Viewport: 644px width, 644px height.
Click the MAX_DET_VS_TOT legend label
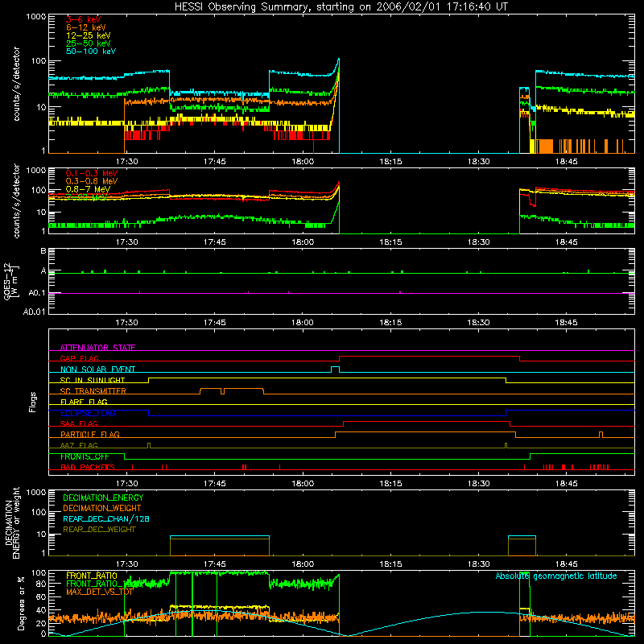tap(100, 592)
